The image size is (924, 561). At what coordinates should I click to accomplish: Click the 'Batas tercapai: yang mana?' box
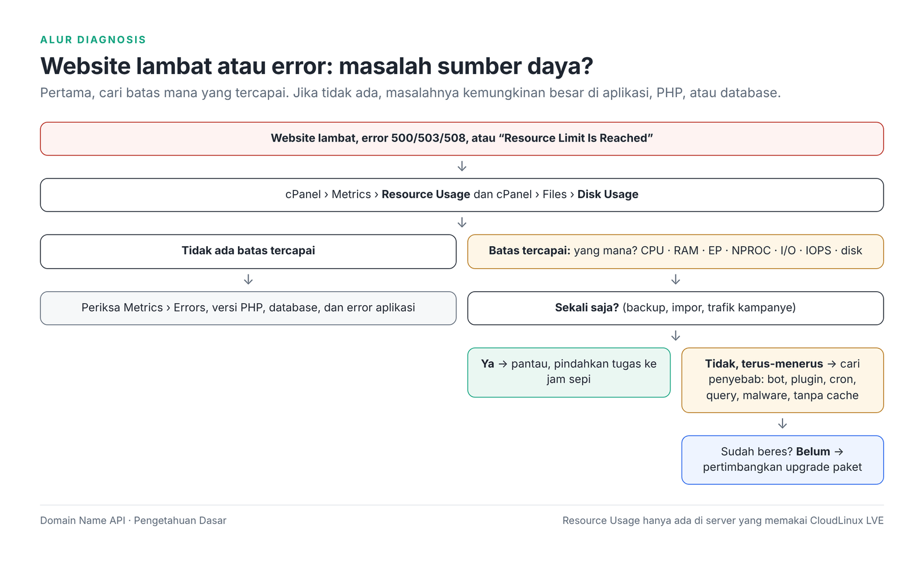click(676, 251)
